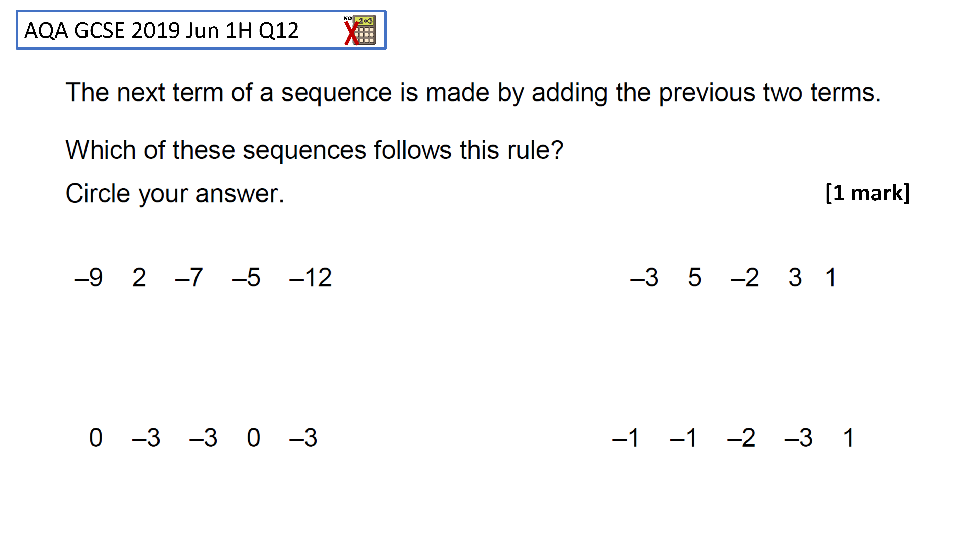Click the first 0 in bottom-left sequence

[x=96, y=438]
